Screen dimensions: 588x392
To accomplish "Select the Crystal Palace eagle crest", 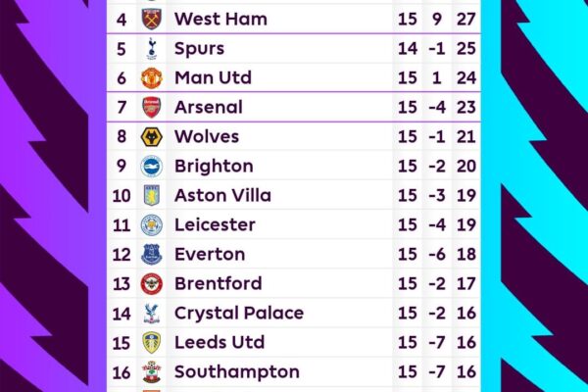I will pyautogui.click(x=151, y=314).
